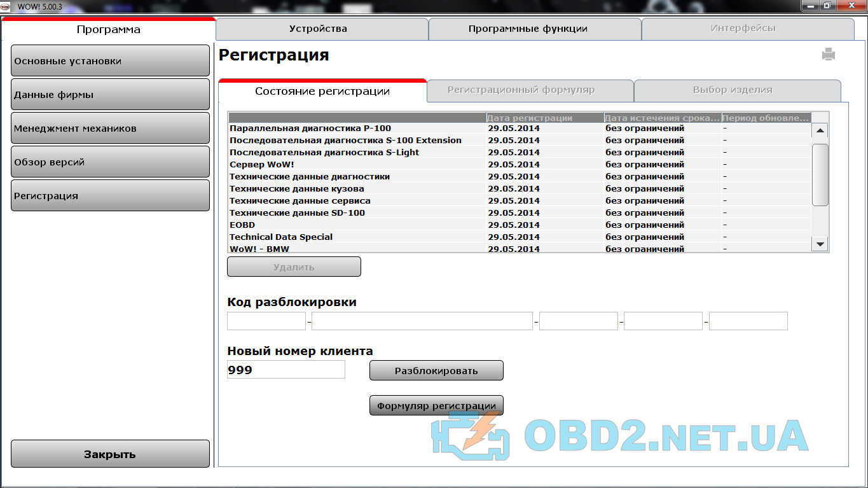Focus the wide second unlock code field
Screen dimensions: 868x488
click(422, 321)
